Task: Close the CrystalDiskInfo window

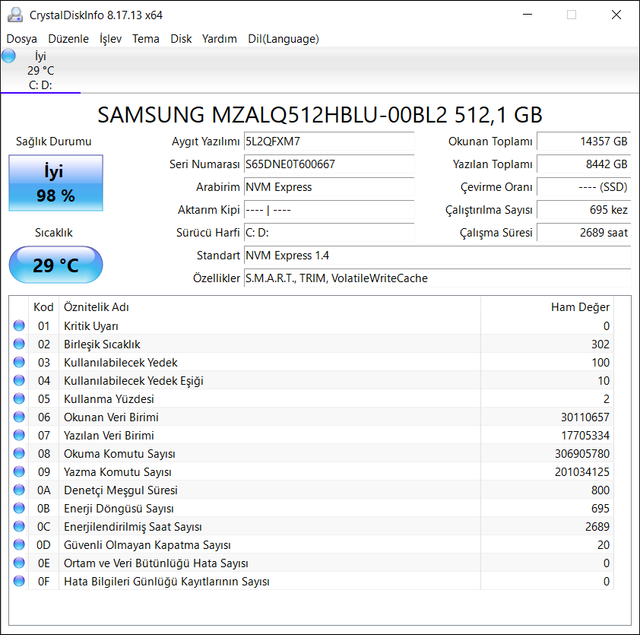Action: pos(616,15)
